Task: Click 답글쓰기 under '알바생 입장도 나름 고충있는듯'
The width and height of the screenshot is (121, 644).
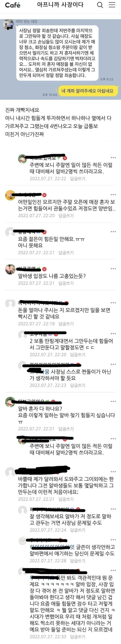Action: [x=66, y=283]
